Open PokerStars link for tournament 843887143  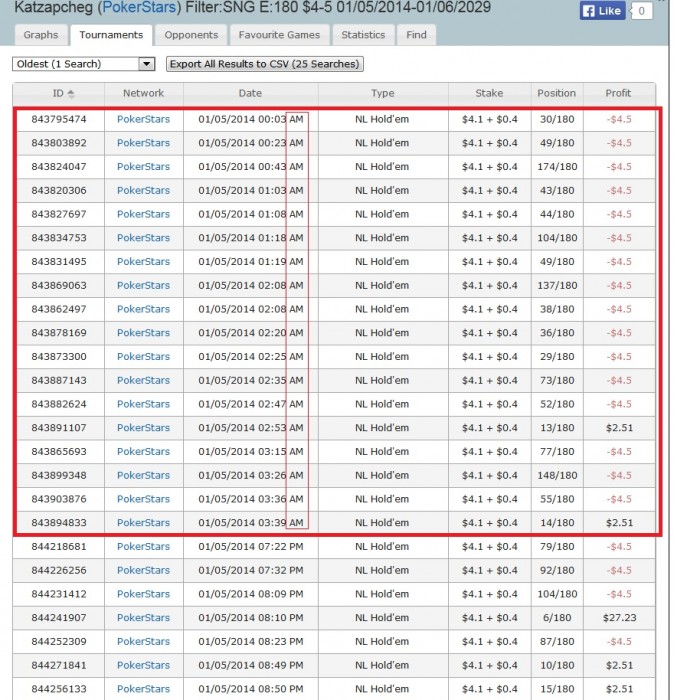pos(144,380)
